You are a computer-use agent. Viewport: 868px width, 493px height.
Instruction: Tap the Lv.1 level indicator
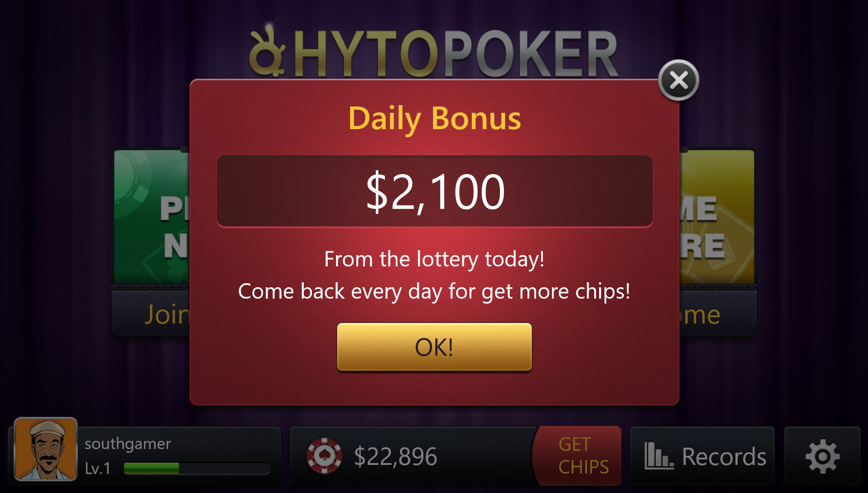point(98,468)
